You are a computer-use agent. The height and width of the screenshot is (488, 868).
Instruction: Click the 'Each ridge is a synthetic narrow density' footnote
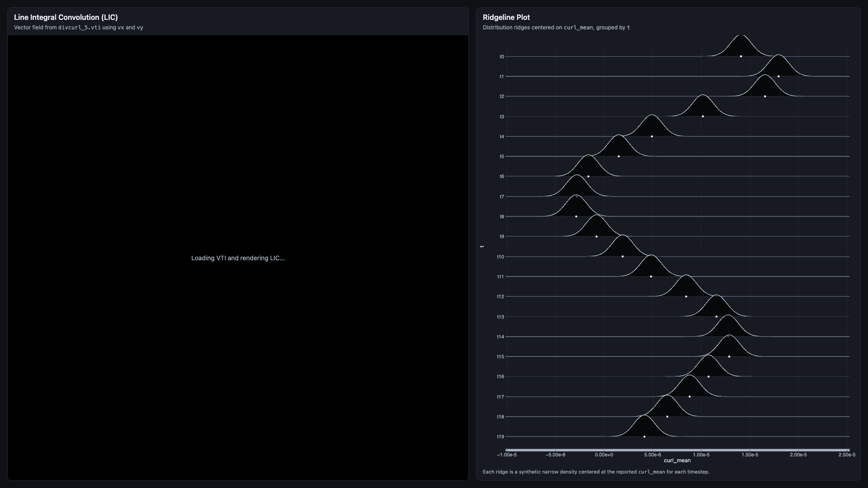point(596,472)
